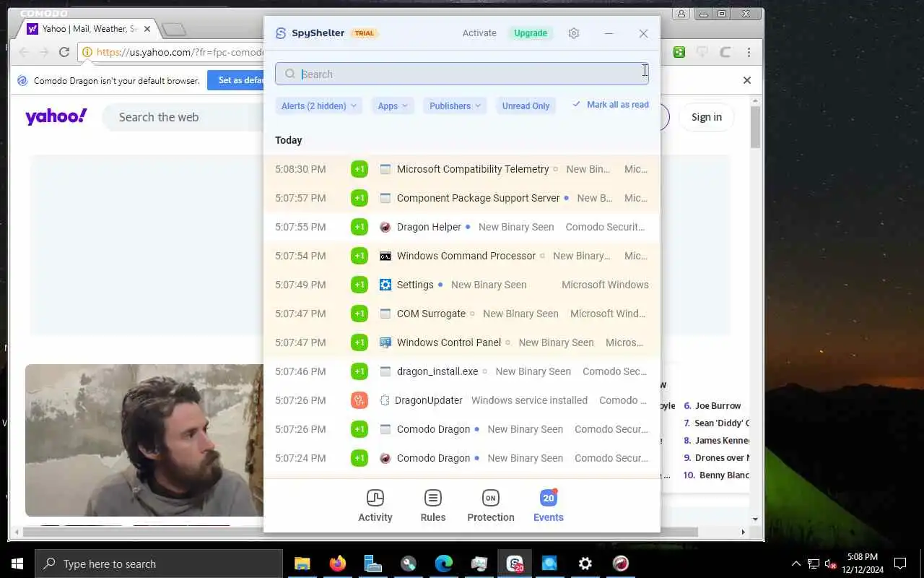The height and width of the screenshot is (578, 924).
Task: Click the +1 badge on the 5:08:30 PM event
Action: tap(359, 169)
